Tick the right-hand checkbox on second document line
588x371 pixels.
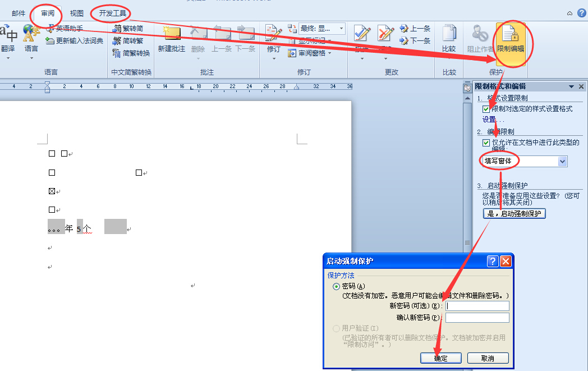pos(139,172)
